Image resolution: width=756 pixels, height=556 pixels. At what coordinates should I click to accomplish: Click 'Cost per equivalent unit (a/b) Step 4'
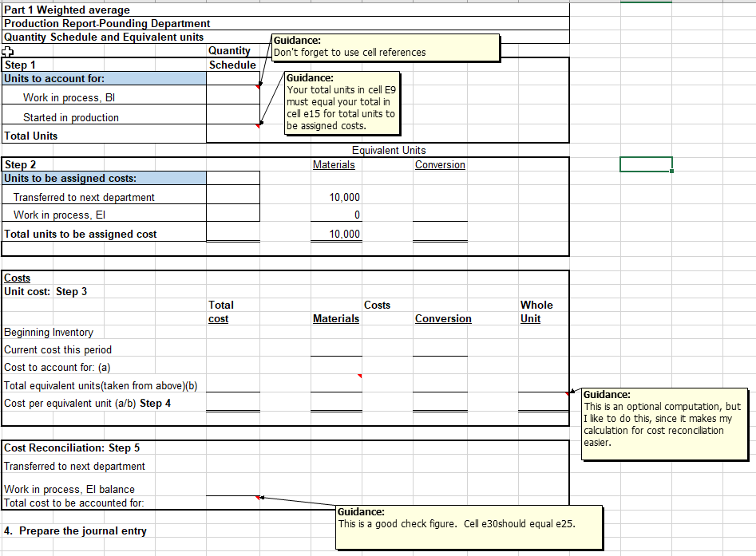point(87,404)
